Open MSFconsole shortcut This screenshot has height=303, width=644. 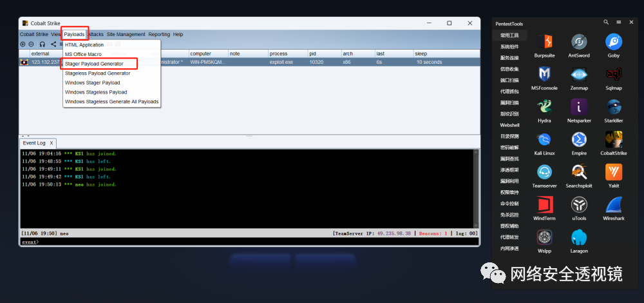544,74
